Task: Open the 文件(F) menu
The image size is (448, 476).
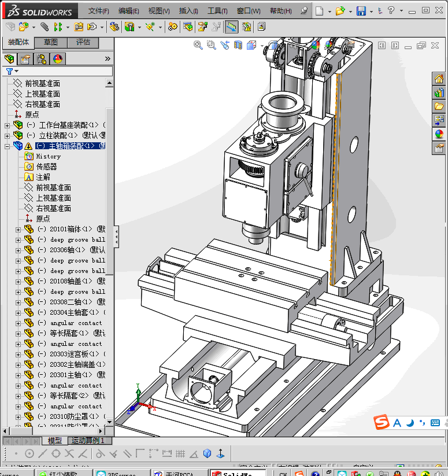Action: (x=99, y=11)
